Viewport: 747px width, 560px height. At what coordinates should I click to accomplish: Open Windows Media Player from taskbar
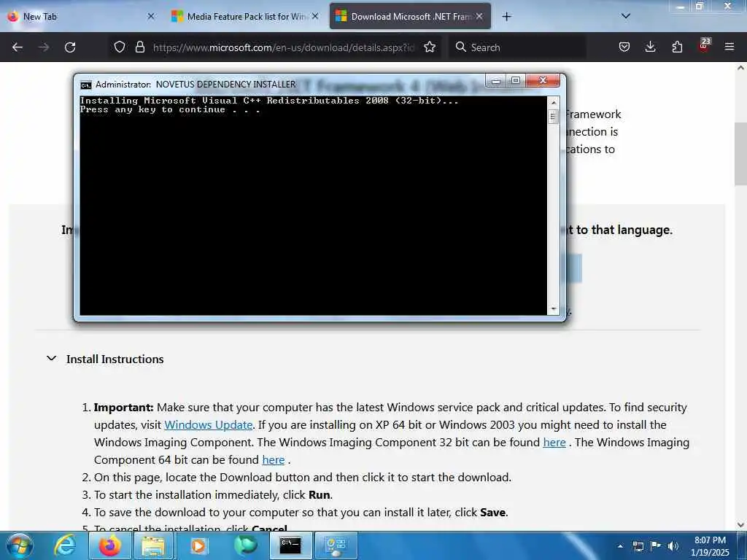pyautogui.click(x=198, y=545)
